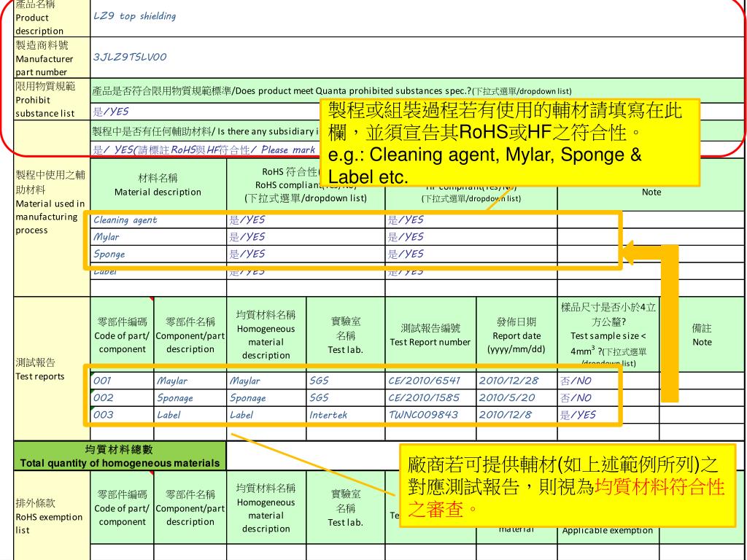The image size is (747, 560).
Task: Select the 'Product description' row label
Action: click(x=52, y=18)
